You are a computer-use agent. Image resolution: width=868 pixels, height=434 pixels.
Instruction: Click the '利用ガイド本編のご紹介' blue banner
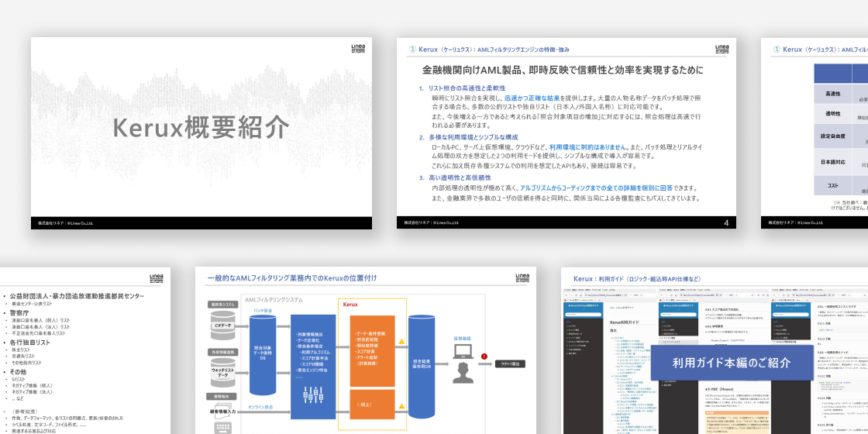click(732, 363)
